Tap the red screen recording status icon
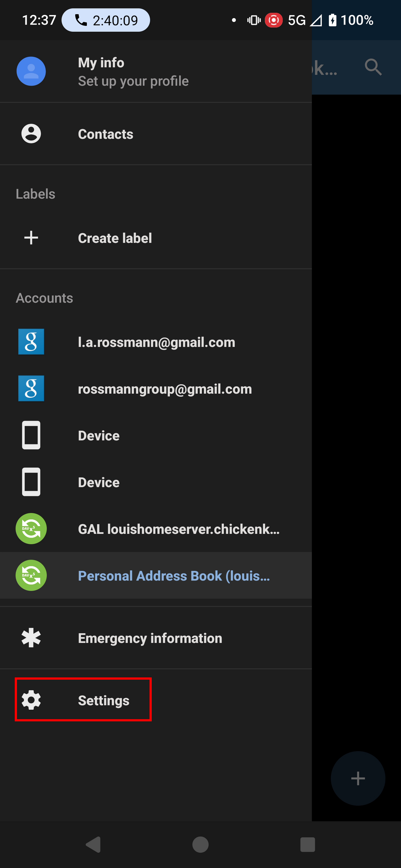 coord(273,20)
